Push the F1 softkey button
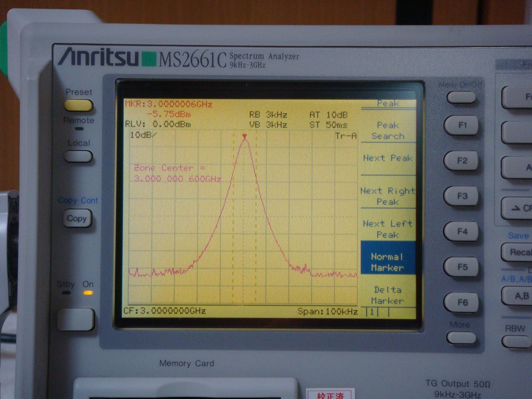The height and width of the screenshot is (399, 532). point(461,125)
